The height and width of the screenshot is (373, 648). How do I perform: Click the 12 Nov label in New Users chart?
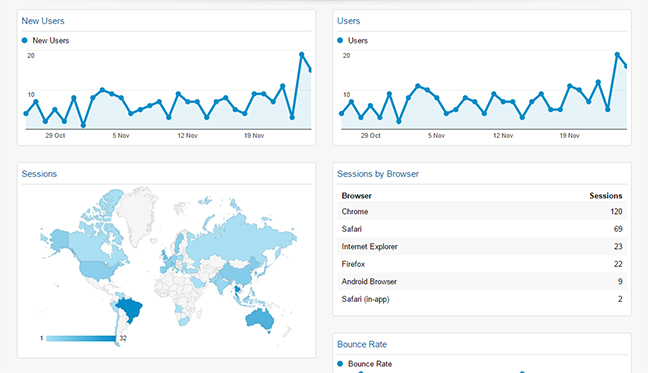coord(188,135)
